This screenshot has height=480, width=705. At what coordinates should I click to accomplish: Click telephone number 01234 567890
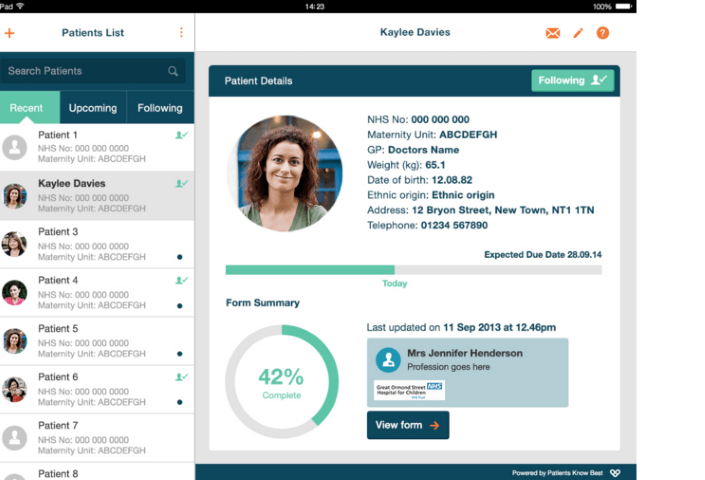pos(454,225)
